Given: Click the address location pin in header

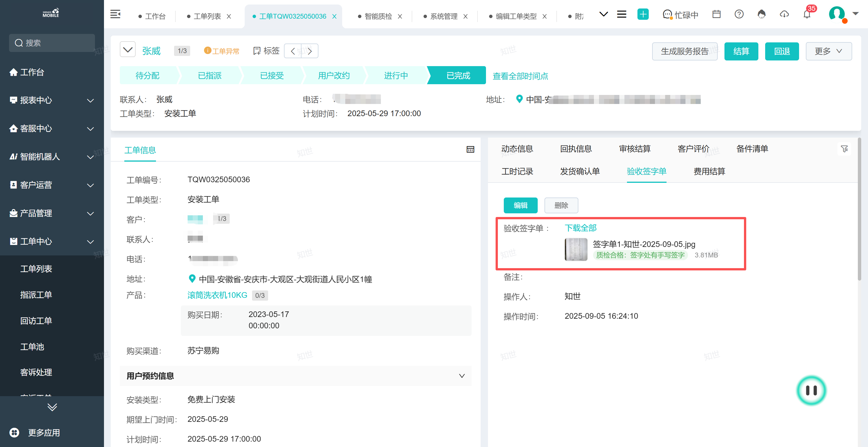Looking at the screenshot, I should [x=519, y=99].
